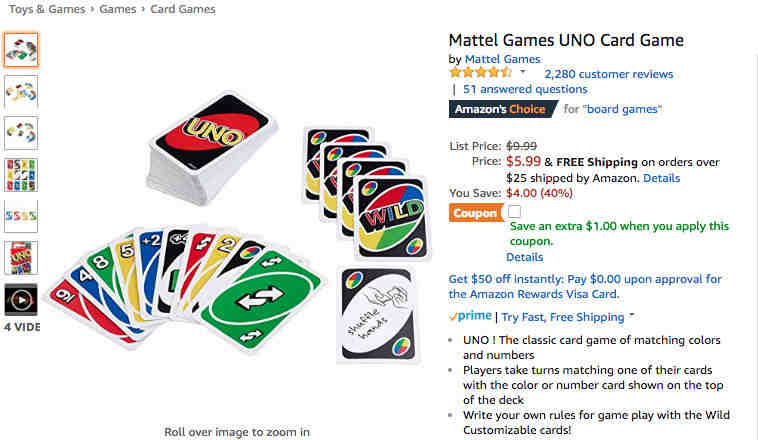Screen dimensions: 758x440
Task: Go to Card Games breadcrumb category
Action: (183, 9)
